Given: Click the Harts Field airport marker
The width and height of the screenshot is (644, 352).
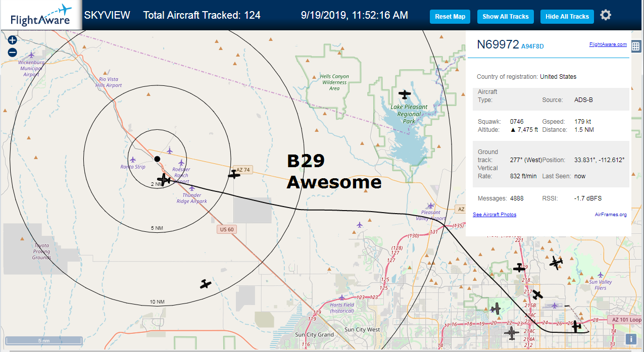Looking at the screenshot, I should pyautogui.click(x=342, y=297).
